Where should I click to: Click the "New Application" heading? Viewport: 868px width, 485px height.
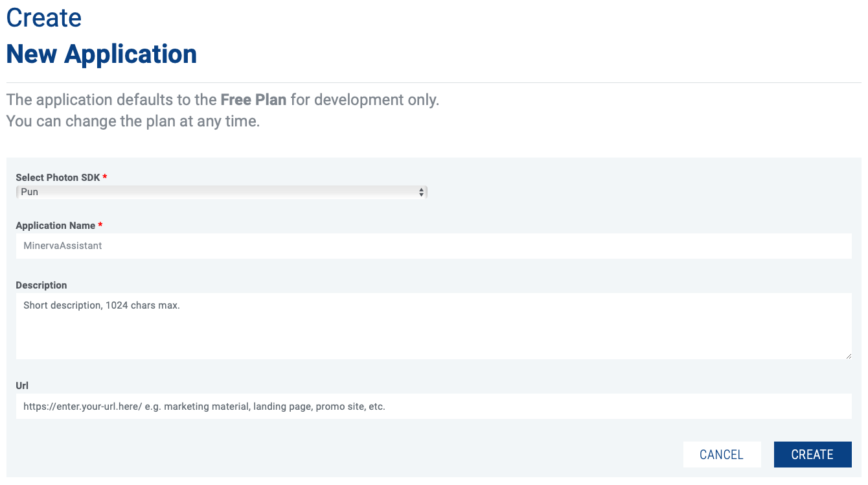102,54
